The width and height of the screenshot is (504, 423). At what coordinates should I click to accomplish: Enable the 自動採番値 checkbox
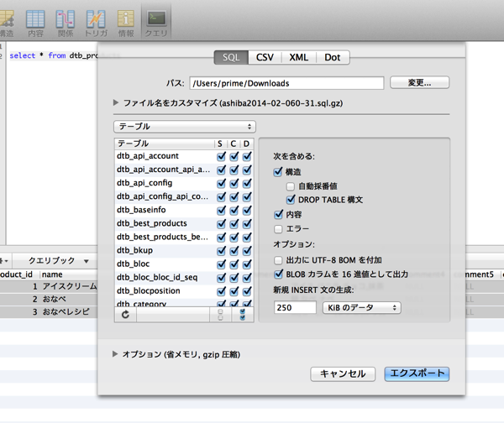[x=291, y=185]
